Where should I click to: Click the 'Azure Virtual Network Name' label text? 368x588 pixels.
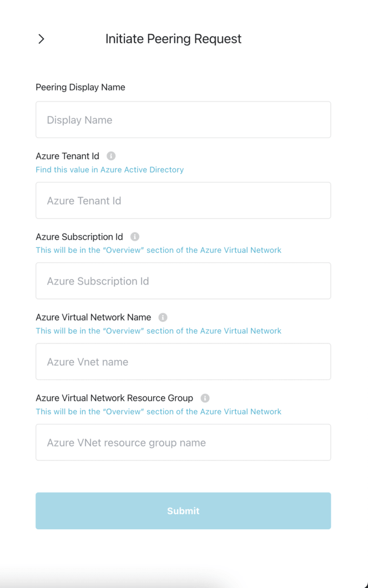[x=93, y=317]
